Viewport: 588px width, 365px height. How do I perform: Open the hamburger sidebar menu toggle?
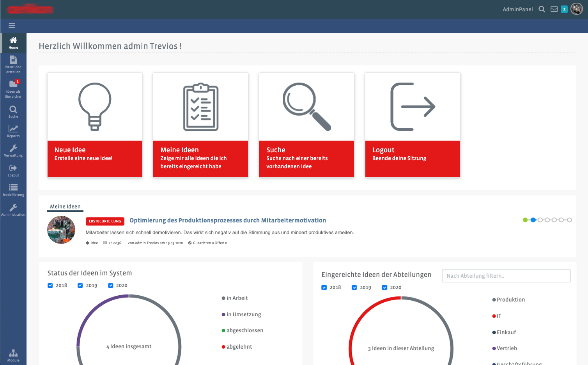pyautogui.click(x=12, y=26)
